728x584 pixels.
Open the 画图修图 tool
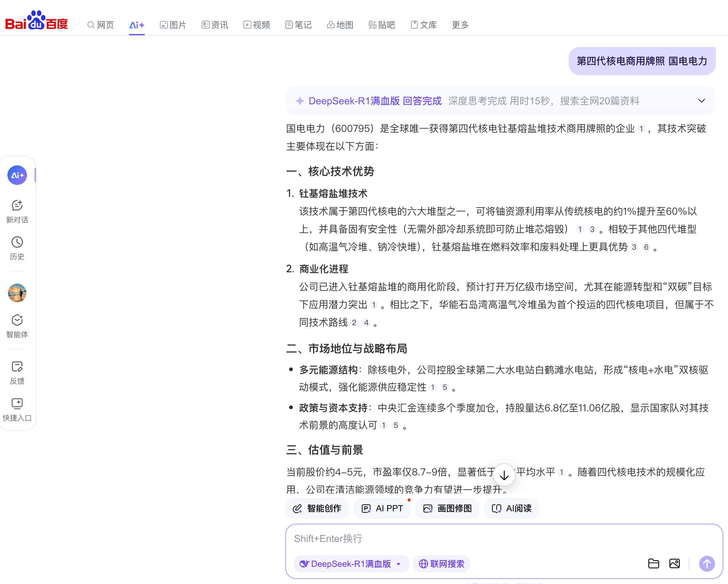point(447,509)
